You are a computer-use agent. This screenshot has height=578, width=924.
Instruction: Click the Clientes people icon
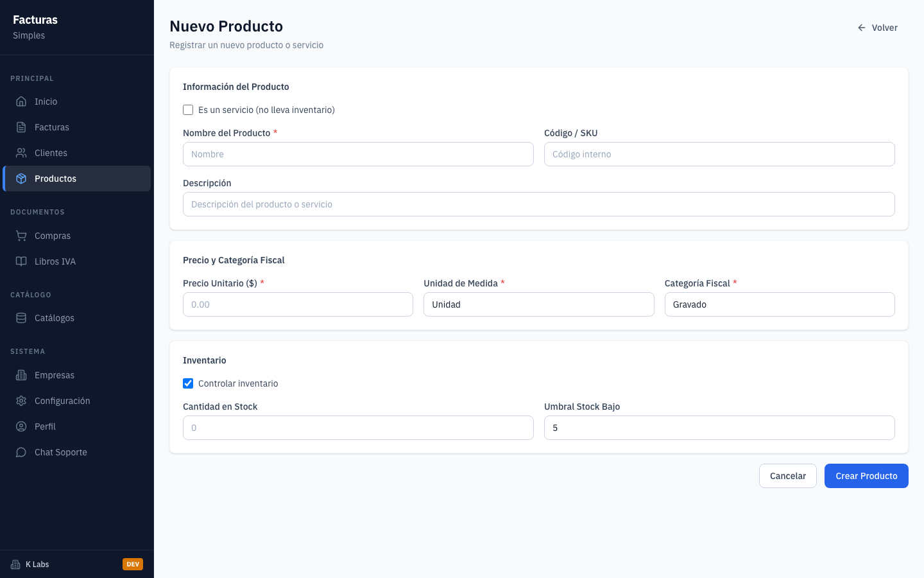[21, 153]
